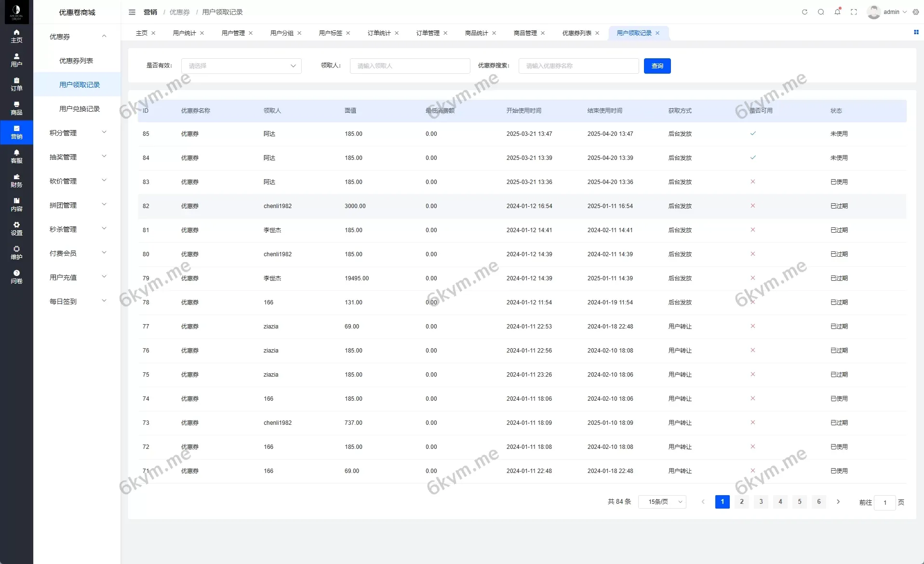This screenshot has width=924, height=564.
Task: Go to page 3 of results
Action: [x=761, y=502]
